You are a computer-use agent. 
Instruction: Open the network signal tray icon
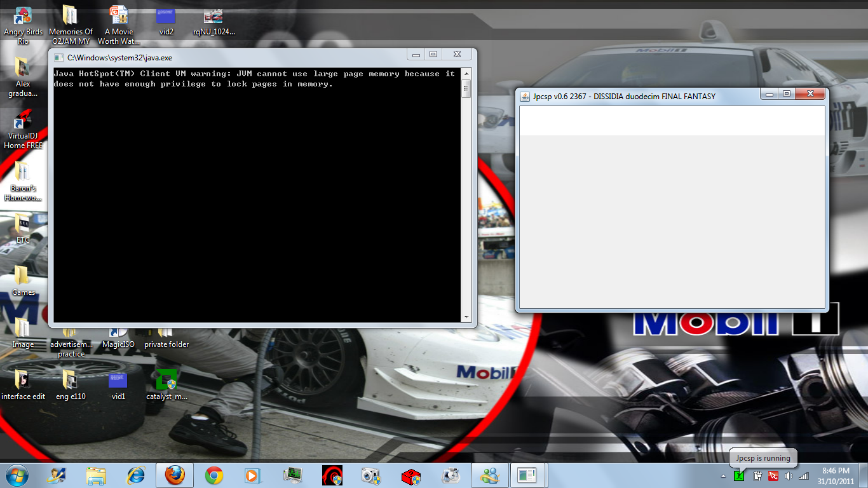tap(804, 475)
